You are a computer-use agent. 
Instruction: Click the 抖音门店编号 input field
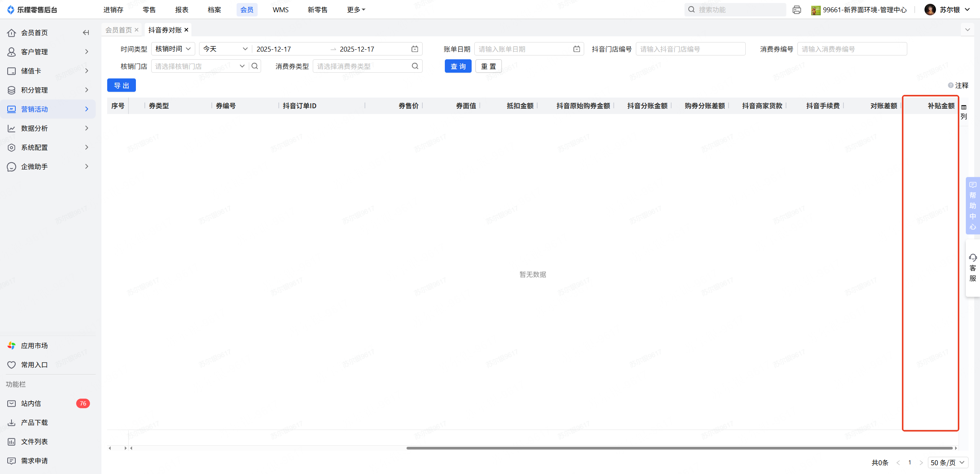tap(690, 49)
